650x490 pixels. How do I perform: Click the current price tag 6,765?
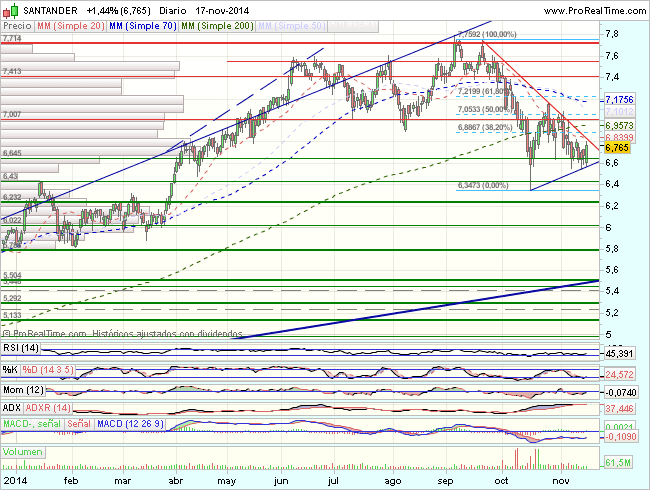(617, 147)
